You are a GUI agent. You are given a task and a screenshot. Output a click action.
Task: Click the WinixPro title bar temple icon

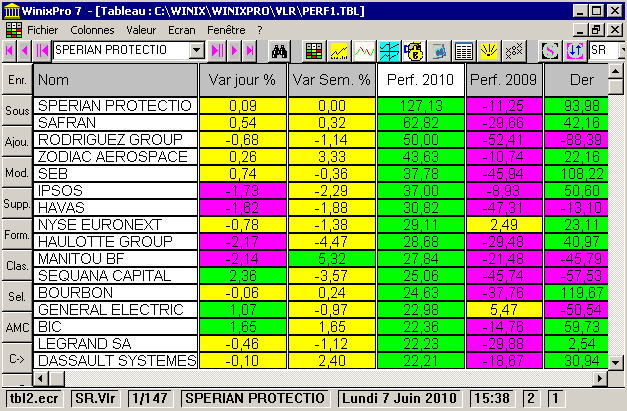pyautogui.click(x=11, y=11)
